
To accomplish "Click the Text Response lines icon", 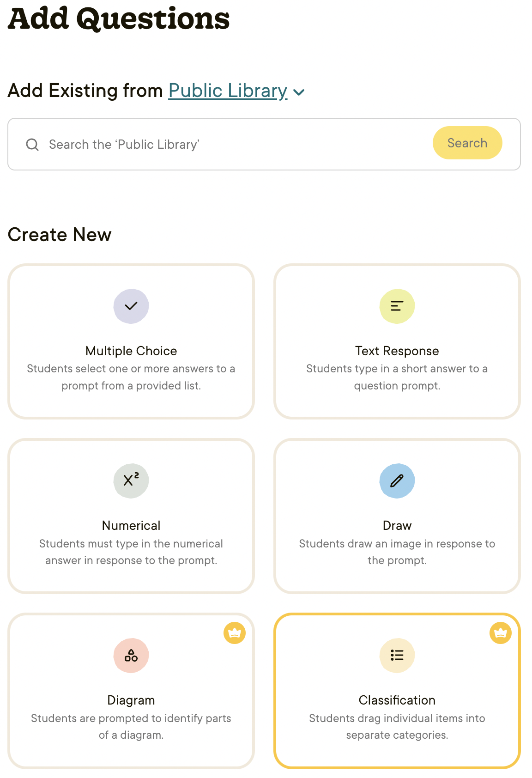I will 397,306.
